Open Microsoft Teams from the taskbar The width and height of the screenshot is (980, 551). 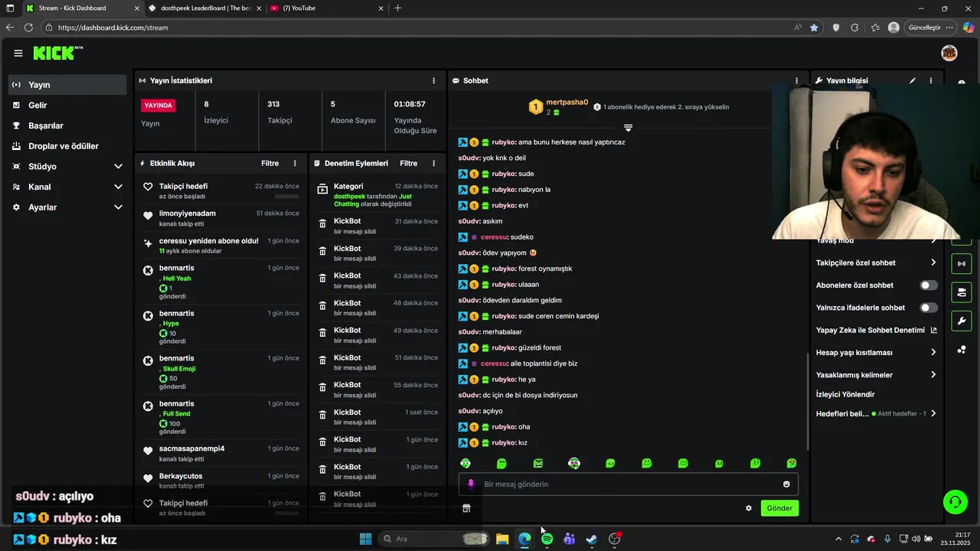(x=569, y=539)
